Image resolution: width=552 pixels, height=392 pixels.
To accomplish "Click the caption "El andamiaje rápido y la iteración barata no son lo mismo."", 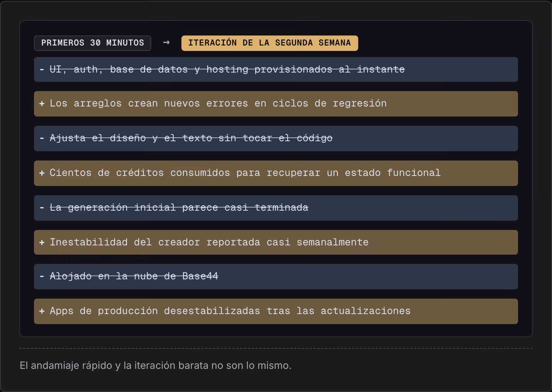I will (x=156, y=365).
